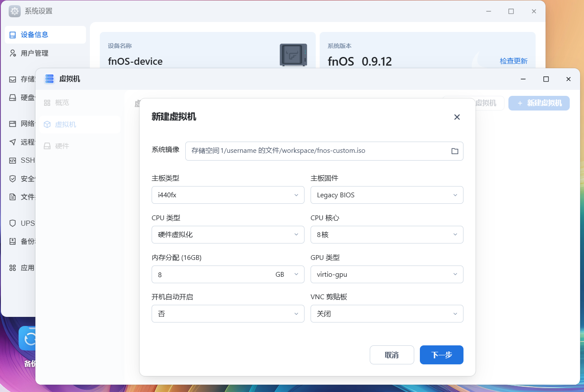
Task: Click the 新建虚拟机 button in 虚拟机 window
Action: pos(539,103)
